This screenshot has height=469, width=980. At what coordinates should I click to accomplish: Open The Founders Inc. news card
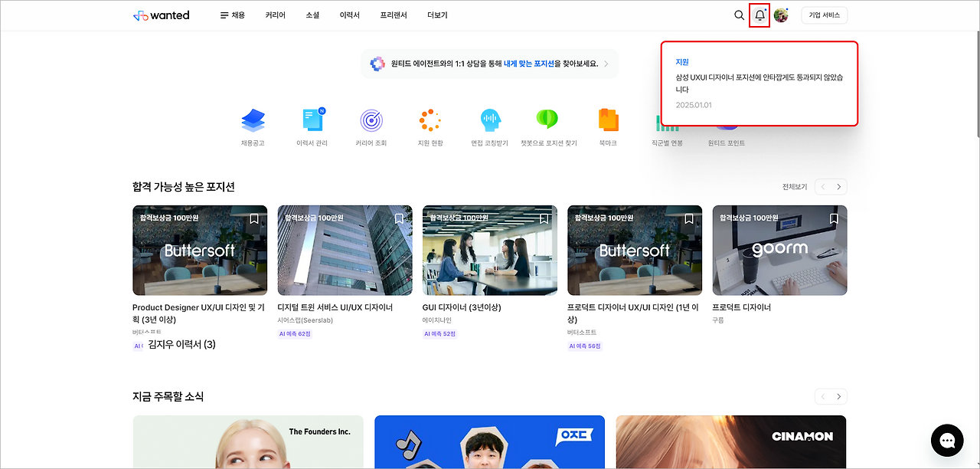(247, 442)
